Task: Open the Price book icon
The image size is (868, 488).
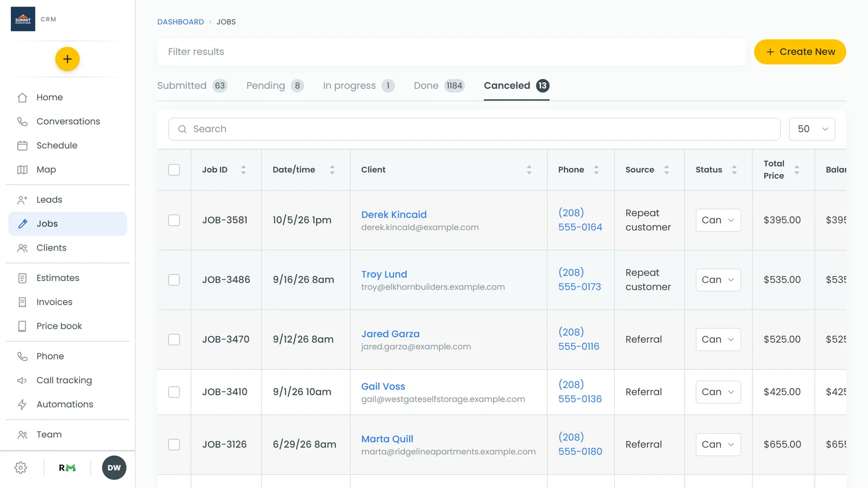Action: 22,326
